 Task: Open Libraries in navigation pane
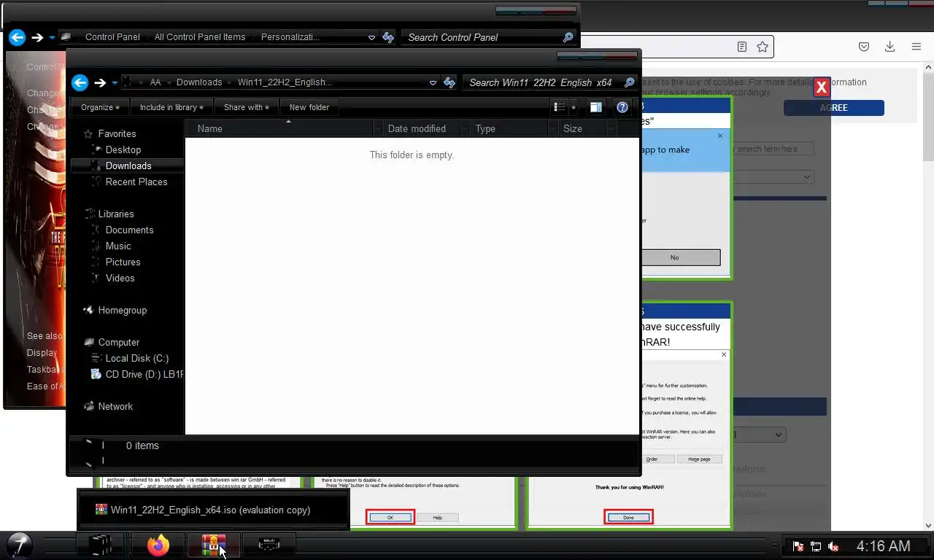pos(115,214)
